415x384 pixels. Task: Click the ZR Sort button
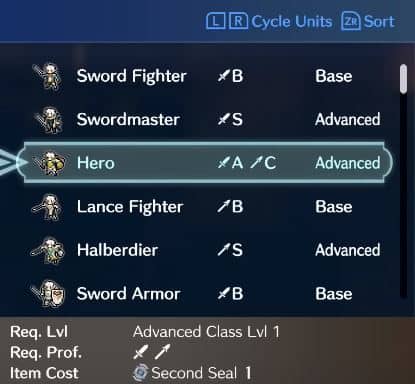(368, 21)
